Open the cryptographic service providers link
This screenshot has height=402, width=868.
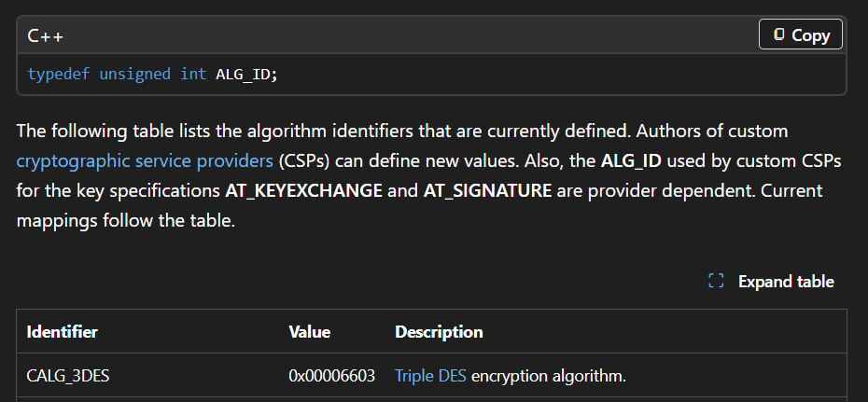click(145, 160)
